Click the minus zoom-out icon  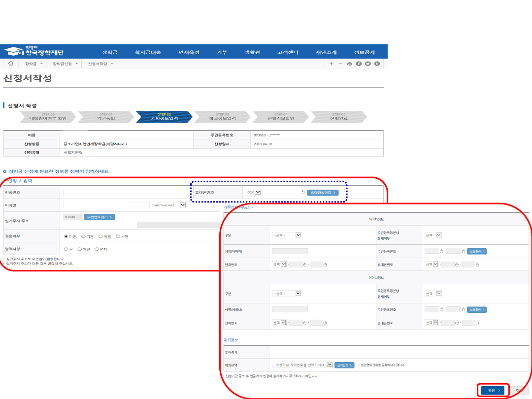click(x=340, y=64)
